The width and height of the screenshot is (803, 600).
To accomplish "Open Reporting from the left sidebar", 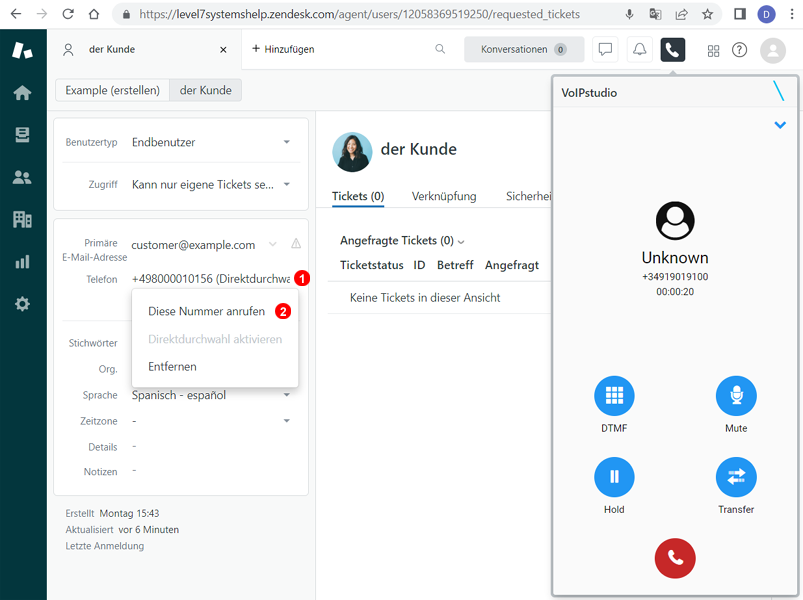I will (x=22, y=262).
